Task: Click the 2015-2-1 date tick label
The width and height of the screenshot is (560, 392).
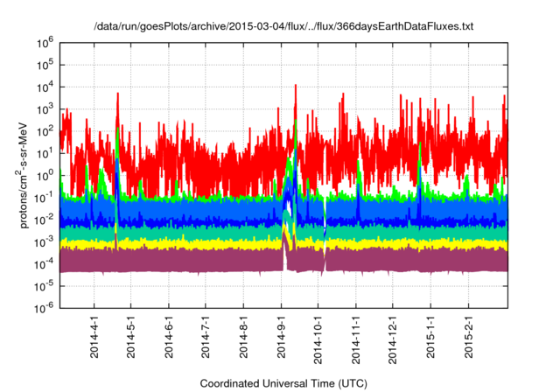Action: coord(469,337)
